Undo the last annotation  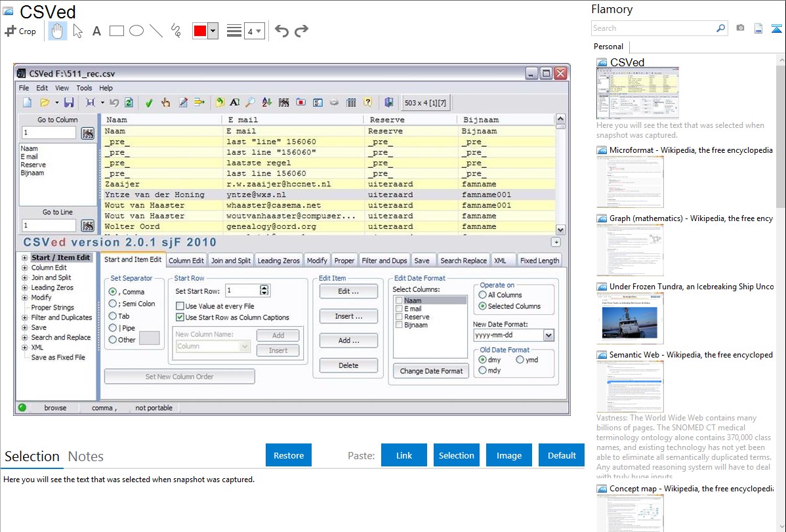[281, 31]
